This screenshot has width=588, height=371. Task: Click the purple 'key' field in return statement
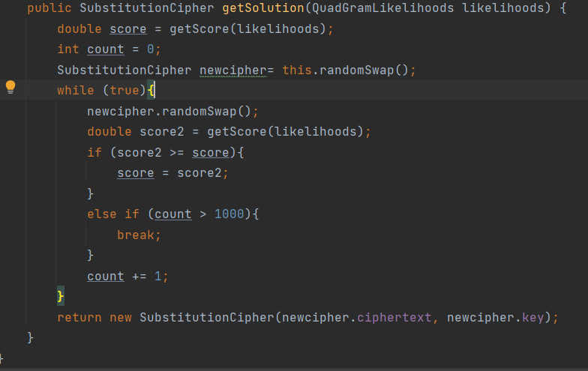[x=540, y=317]
